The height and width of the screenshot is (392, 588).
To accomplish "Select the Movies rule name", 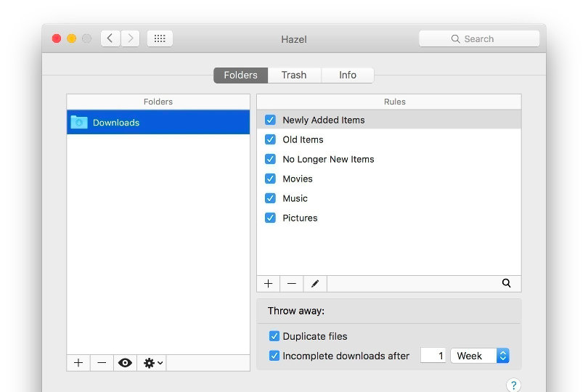I will coord(298,179).
